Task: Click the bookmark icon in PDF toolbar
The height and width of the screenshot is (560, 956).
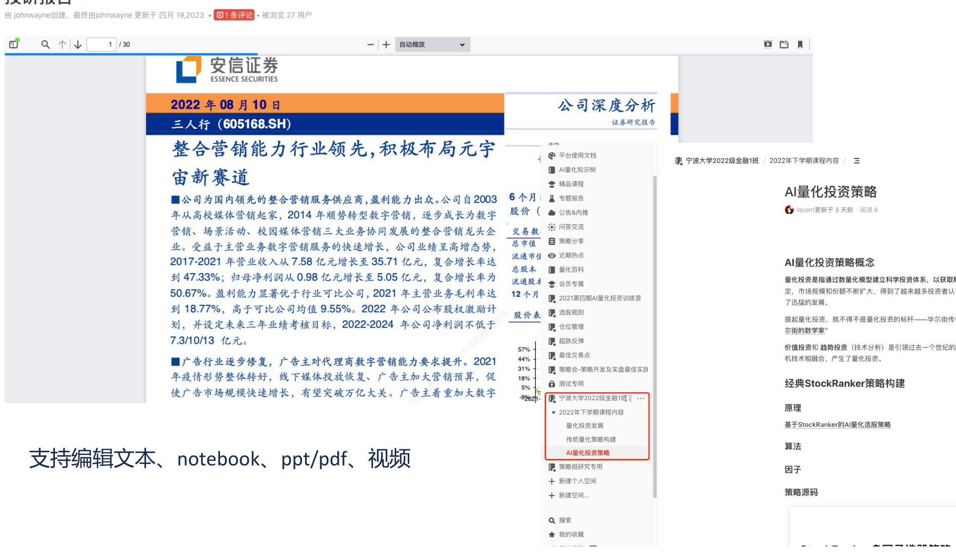Action: coord(800,44)
